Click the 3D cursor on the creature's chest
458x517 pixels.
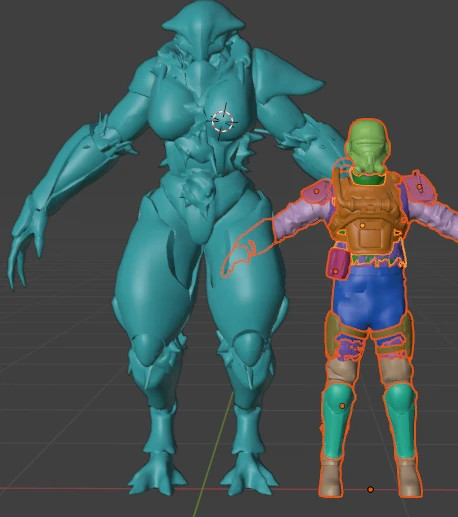[x=223, y=121]
